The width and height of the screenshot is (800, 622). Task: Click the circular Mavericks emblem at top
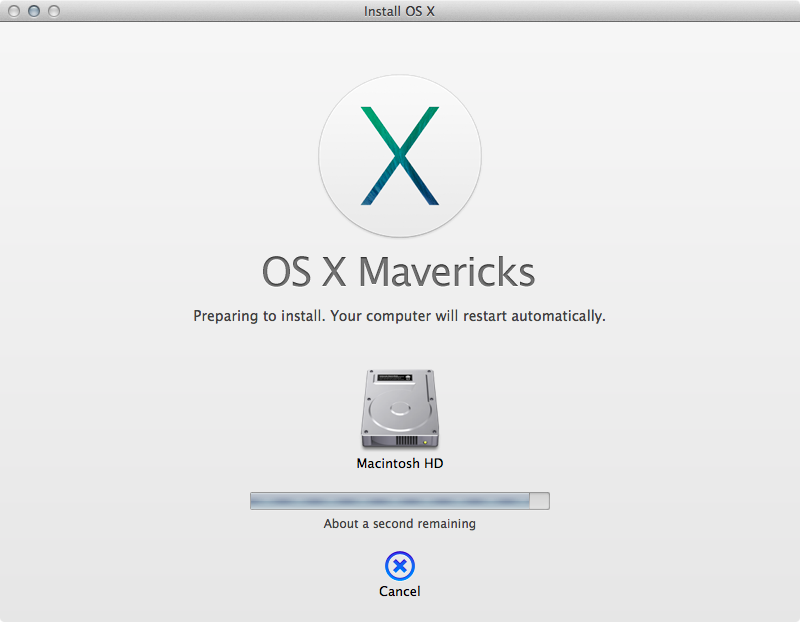[x=400, y=155]
